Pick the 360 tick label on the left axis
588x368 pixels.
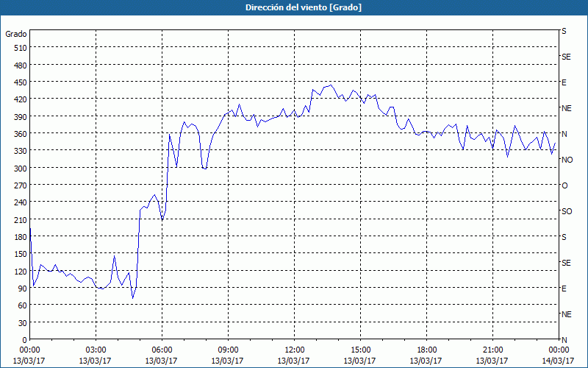pos(21,134)
